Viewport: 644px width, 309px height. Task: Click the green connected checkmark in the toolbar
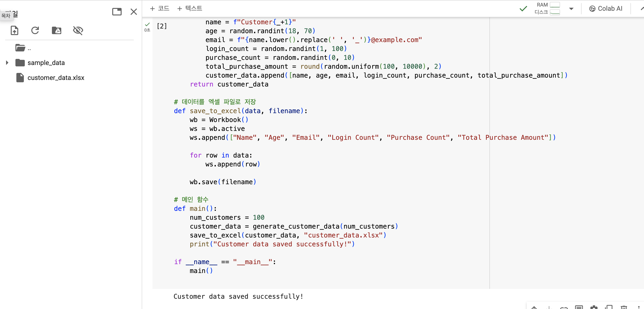coord(523,9)
